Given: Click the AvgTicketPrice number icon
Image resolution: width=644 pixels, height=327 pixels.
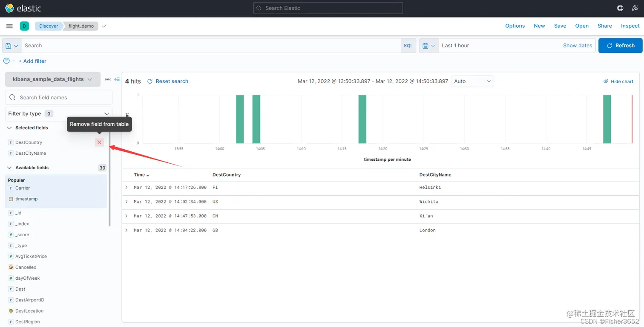Looking at the screenshot, I should click(x=11, y=257).
